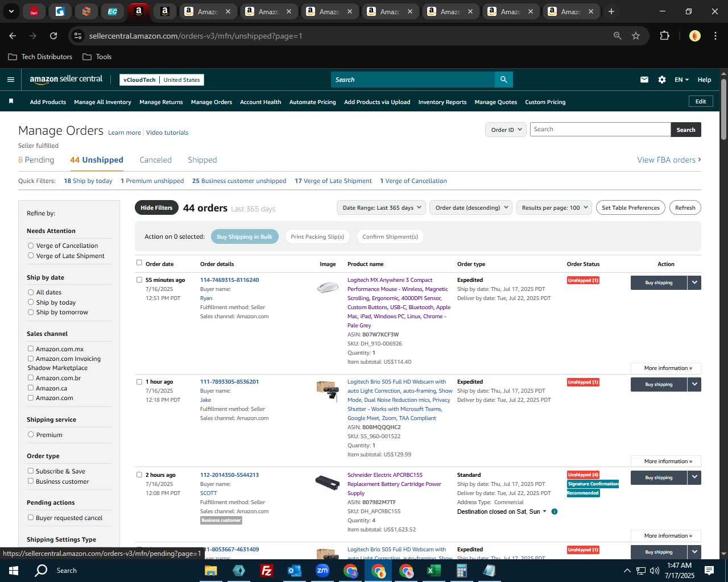The image size is (728, 582).
Task: Open Destination closed on Sat, Sun dropdown
Action: (502, 512)
